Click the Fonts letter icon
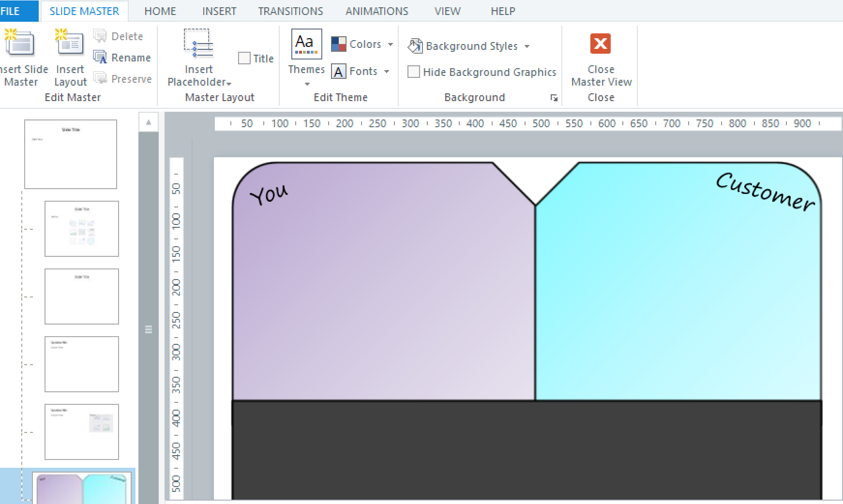Image resolution: width=843 pixels, height=504 pixels. point(339,72)
